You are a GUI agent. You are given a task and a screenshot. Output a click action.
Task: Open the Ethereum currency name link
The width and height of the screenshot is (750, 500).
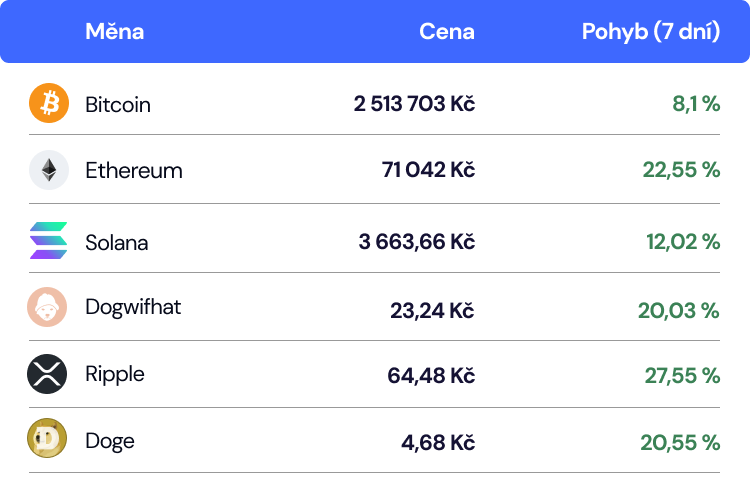[134, 170]
